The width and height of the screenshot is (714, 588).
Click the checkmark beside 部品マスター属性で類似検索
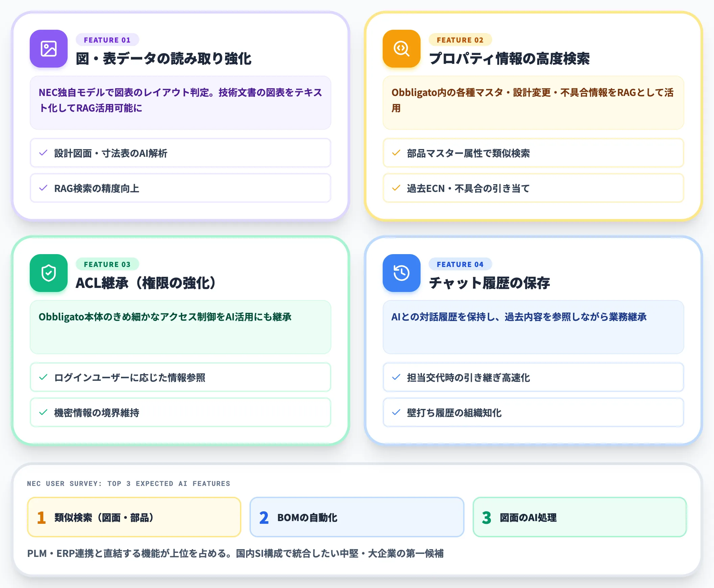point(396,153)
